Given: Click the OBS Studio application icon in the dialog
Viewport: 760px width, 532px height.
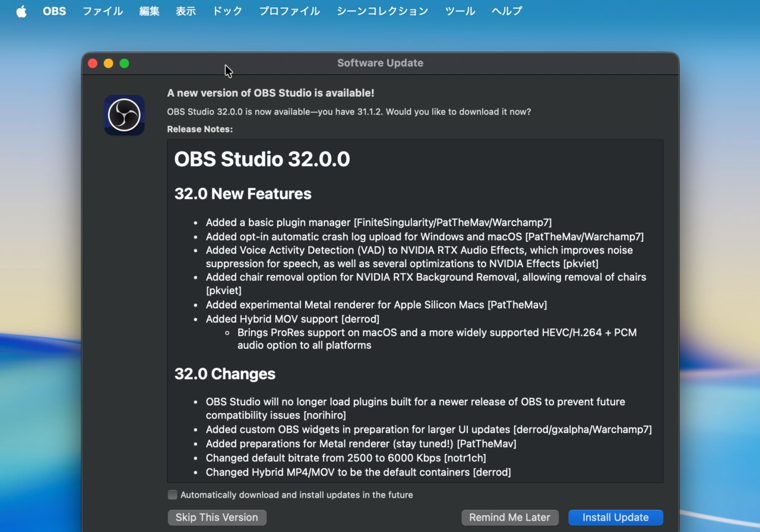Looking at the screenshot, I should click(x=124, y=115).
